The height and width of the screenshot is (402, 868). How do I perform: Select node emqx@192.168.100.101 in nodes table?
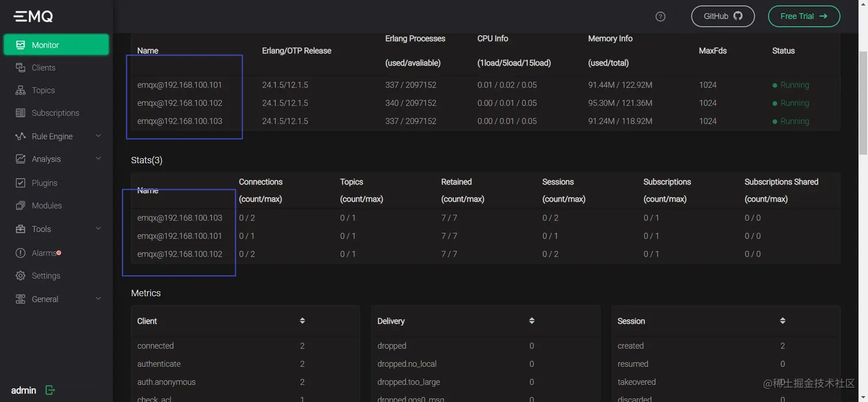[x=180, y=85]
